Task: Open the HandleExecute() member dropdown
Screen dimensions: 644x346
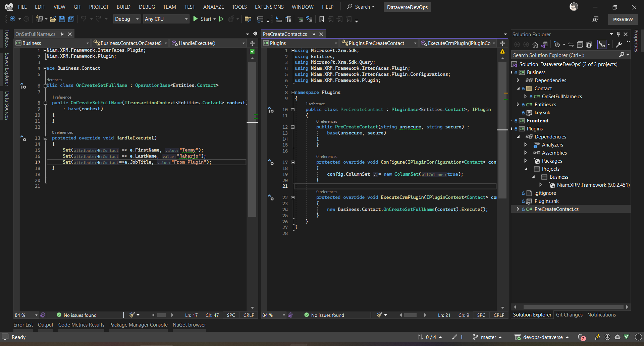Action: point(209,43)
